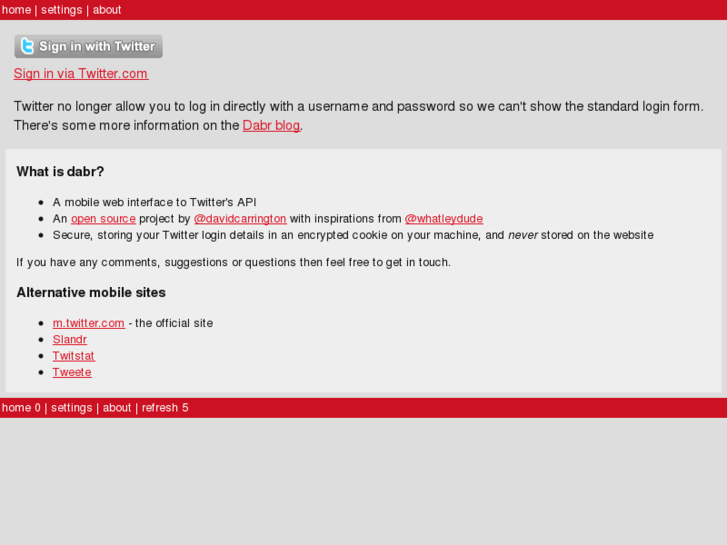
Task: Go to home in the top navigation bar
Action: (16, 10)
